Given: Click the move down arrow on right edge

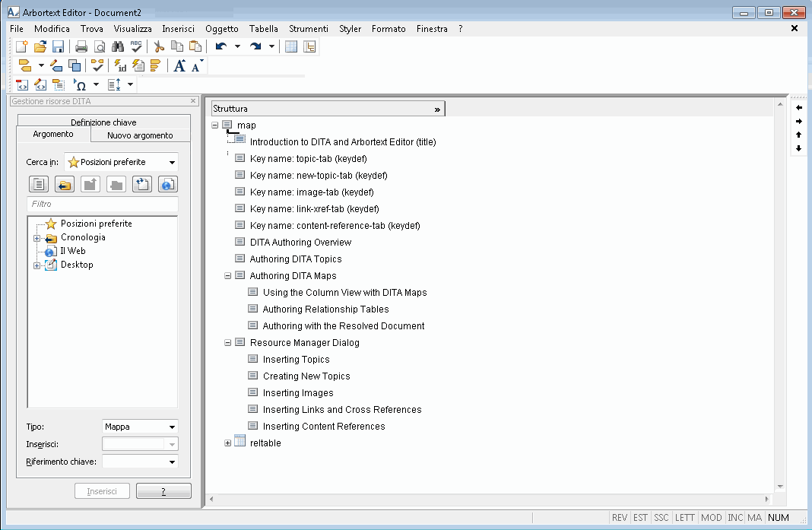Looking at the screenshot, I should pos(798,148).
